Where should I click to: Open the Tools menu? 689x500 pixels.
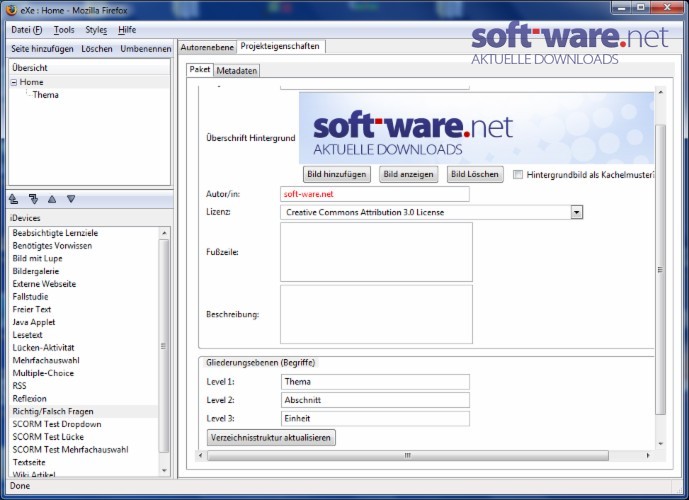click(x=64, y=30)
